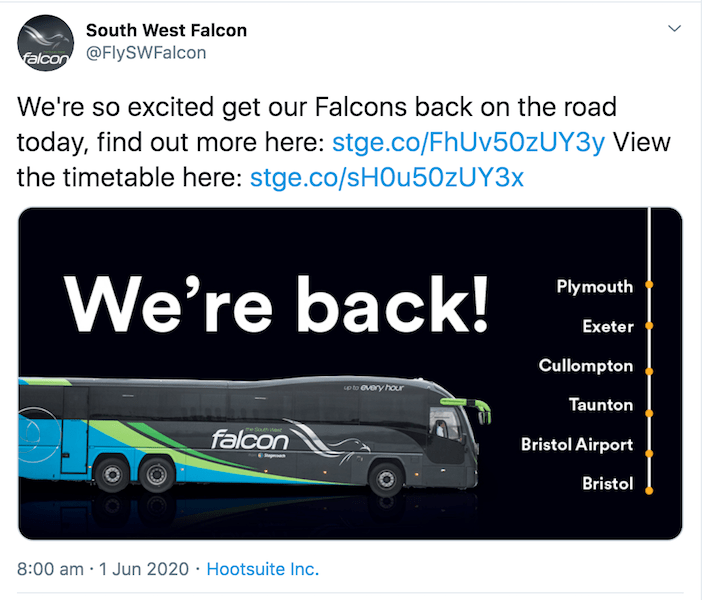Click the South West Falcon display name
This screenshot has width=702, height=600.
(166, 30)
